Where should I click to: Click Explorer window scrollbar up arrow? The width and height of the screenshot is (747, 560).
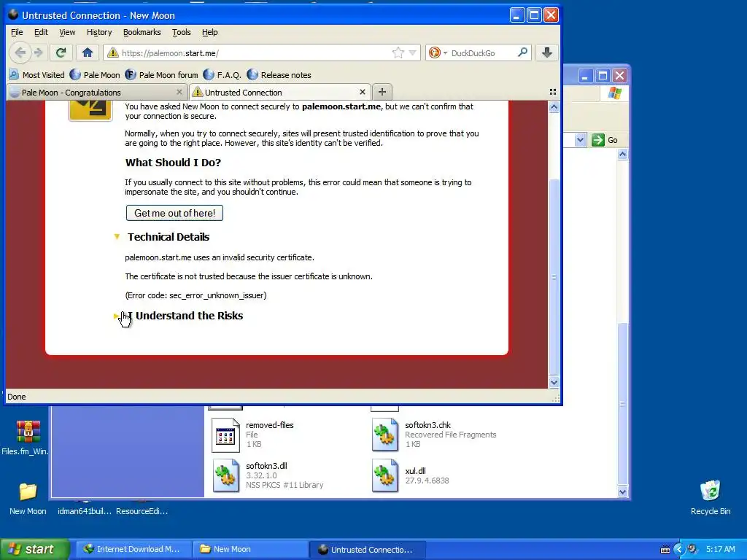(x=622, y=155)
